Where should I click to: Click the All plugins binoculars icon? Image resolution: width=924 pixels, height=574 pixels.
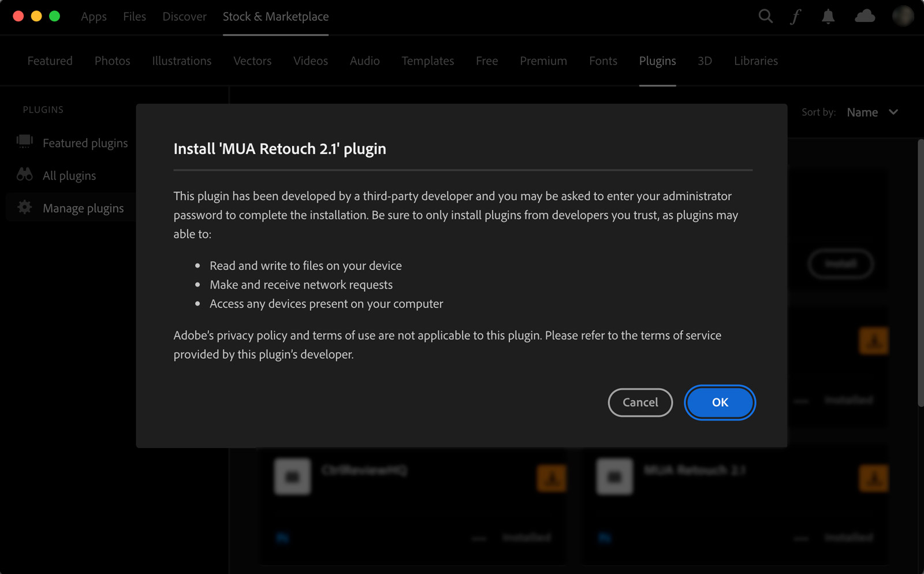pos(25,174)
